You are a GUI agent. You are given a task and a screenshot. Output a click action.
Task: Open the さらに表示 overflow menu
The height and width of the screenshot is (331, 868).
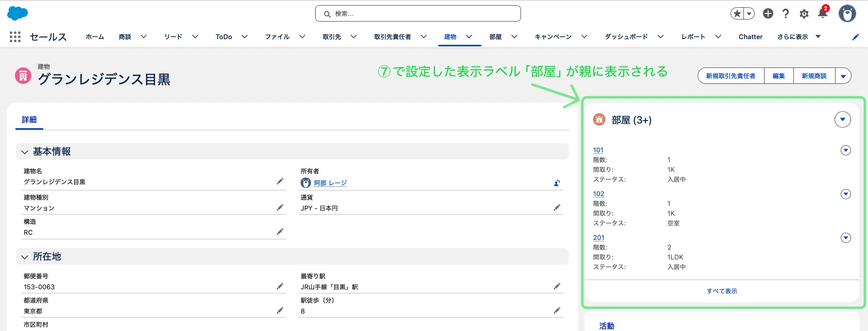pos(799,37)
